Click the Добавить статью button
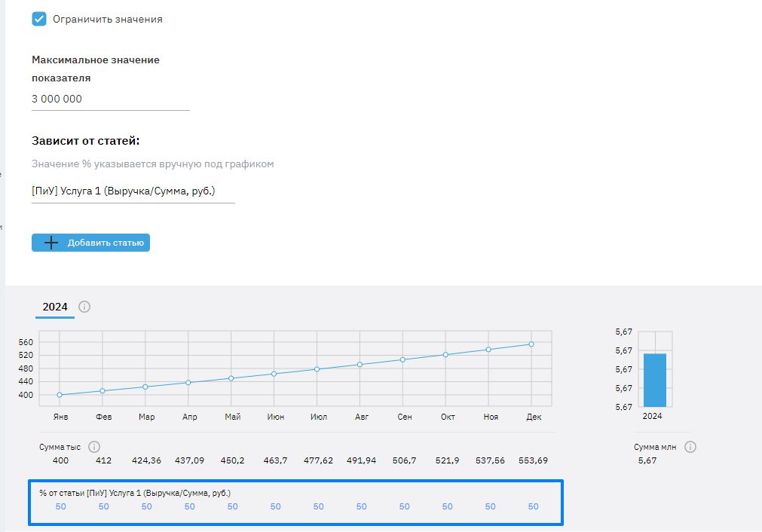The height and width of the screenshot is (532, 762). point(91,243)
